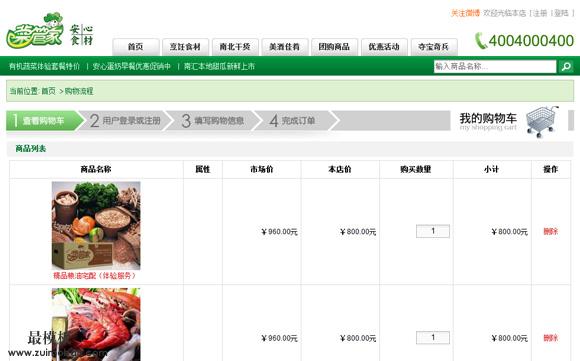
Task: Click quantity field of seafood product
Action: pos(433,338)
